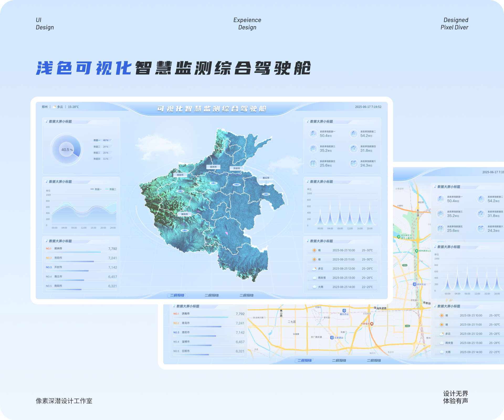
Task: Click the 开封市 label on the province map
Action: click(237, 168)
